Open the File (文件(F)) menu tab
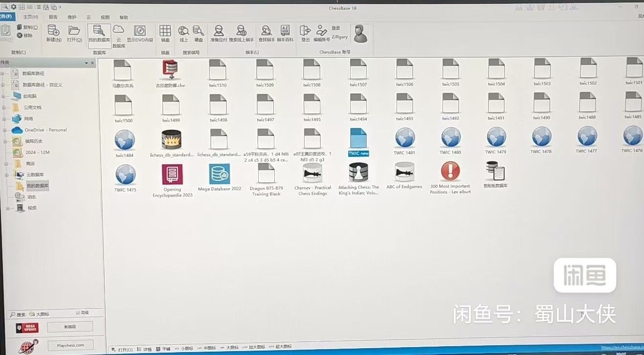The height and width of the screenshot is (355, 644). pyautogui.click(x=6, y=17)
